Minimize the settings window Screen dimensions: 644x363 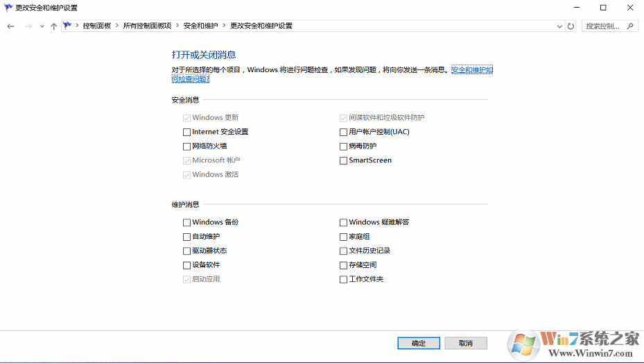pyautogui.click(x=577, y=8)
